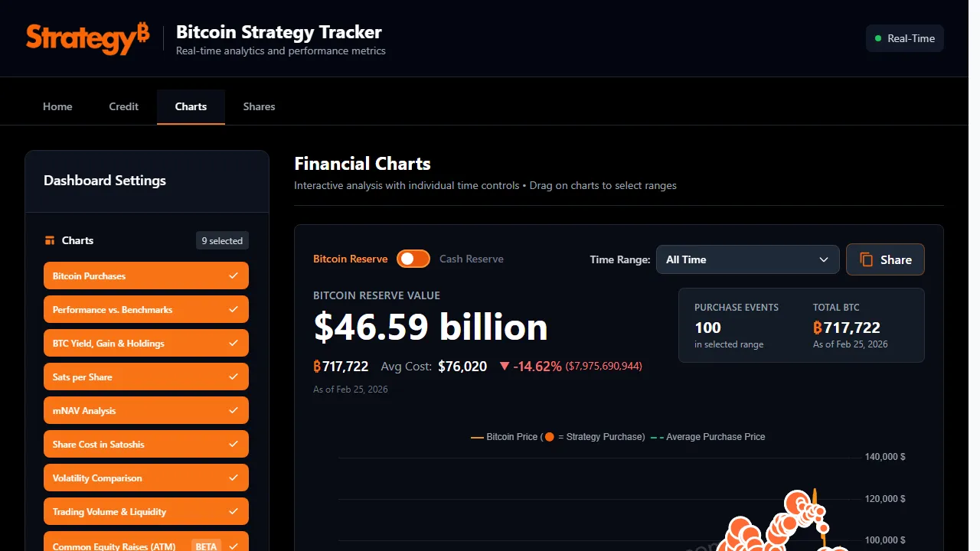Deselect the Sats per Share chart

click(x=145, y=377)
